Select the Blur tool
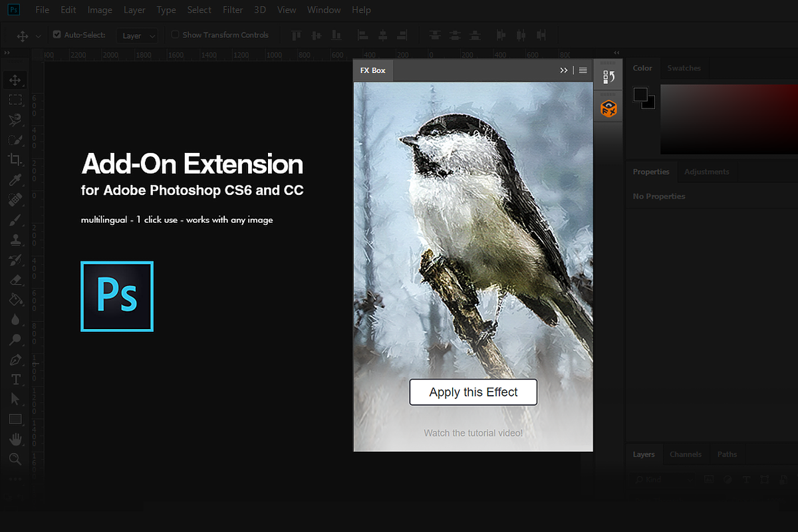This screenshot has width=798, height=532. 15,319
